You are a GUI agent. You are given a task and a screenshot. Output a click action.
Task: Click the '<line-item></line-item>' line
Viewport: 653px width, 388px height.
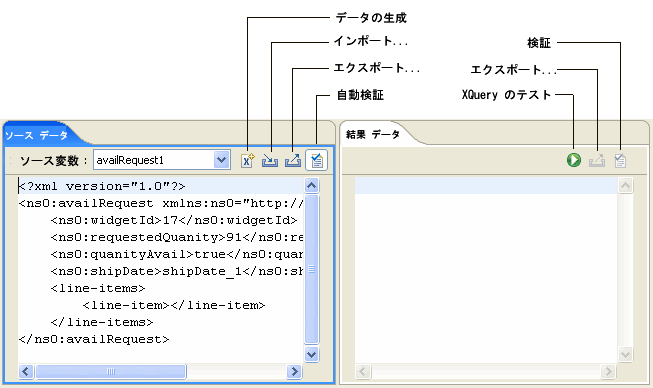(174, 305)
